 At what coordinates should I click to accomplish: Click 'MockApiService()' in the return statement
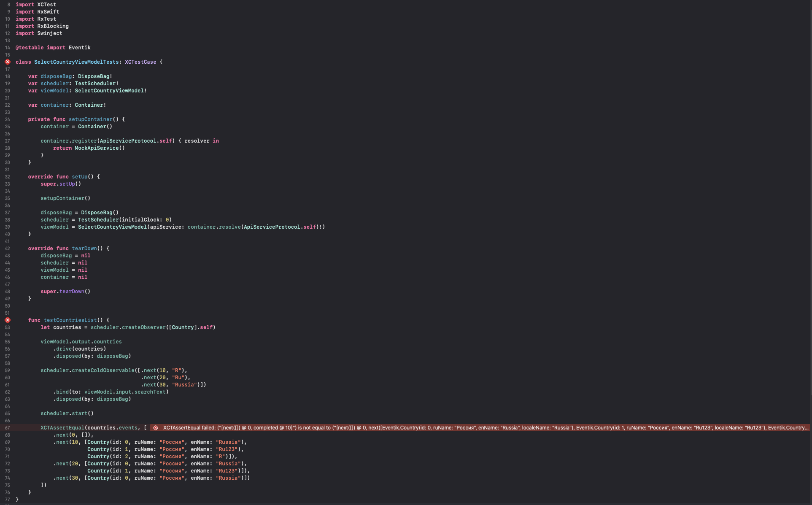(100, 148)
